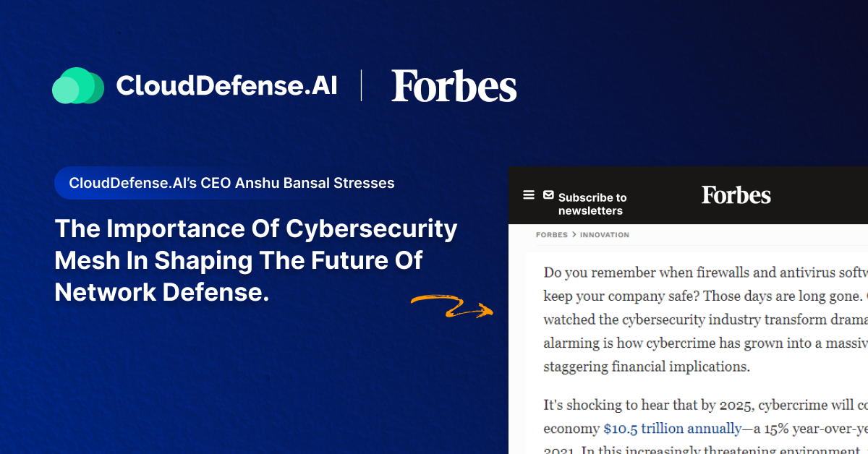Click the CloudDefense.AI wordmark text
Screen dimensions: 868x454
point(226,86)
